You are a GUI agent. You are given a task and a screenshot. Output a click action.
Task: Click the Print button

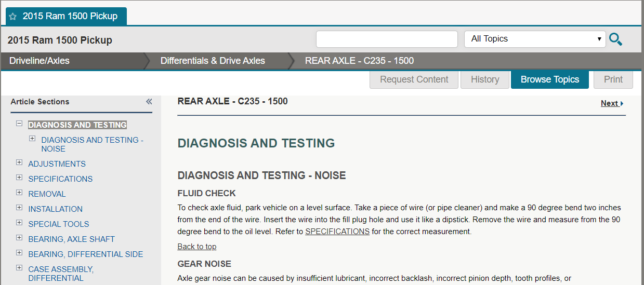coord(613,79)
